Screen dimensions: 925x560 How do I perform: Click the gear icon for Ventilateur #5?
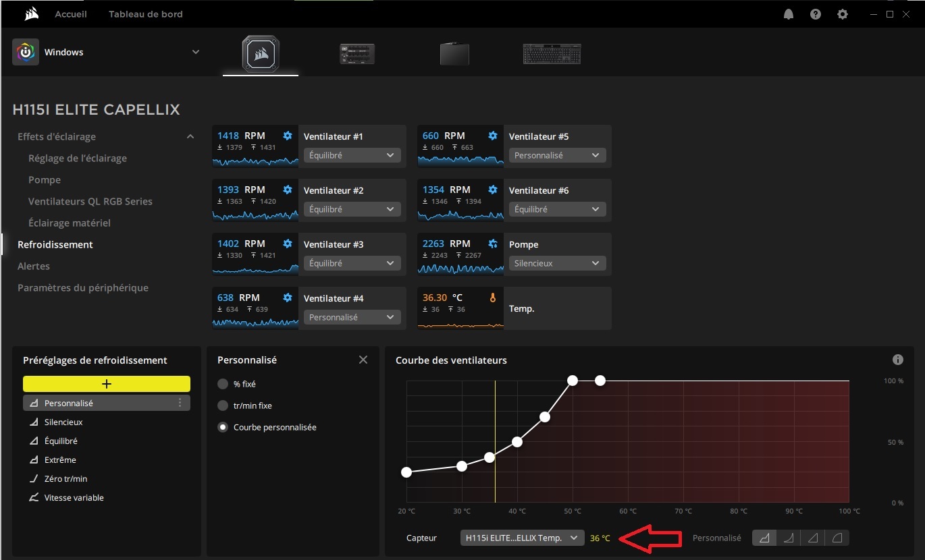pos(493,136)
